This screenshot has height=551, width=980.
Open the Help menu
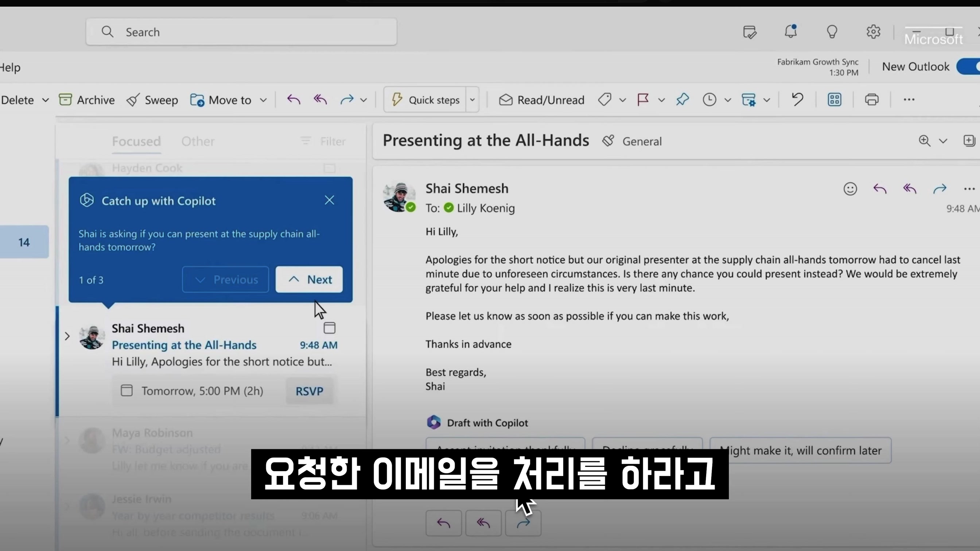coord(10,67)
